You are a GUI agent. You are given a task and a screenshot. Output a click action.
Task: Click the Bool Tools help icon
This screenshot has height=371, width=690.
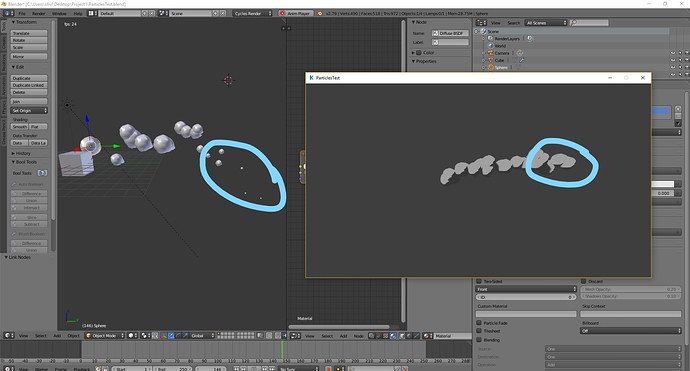click(x=42, y=173)
